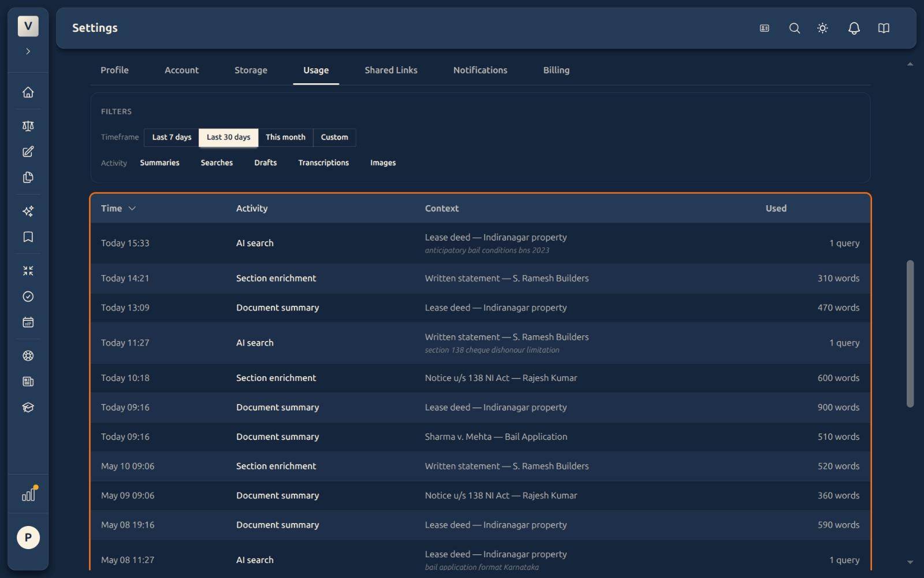The width and height of the screenshot is (924, 578).
Task: Select the This month timeframe
Action: click(285, 137)
